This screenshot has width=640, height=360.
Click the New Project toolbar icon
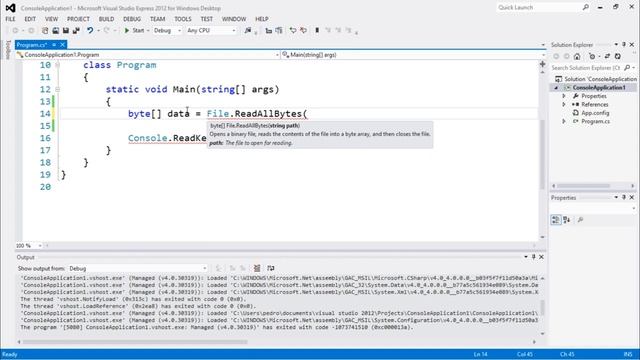[45, 31]
